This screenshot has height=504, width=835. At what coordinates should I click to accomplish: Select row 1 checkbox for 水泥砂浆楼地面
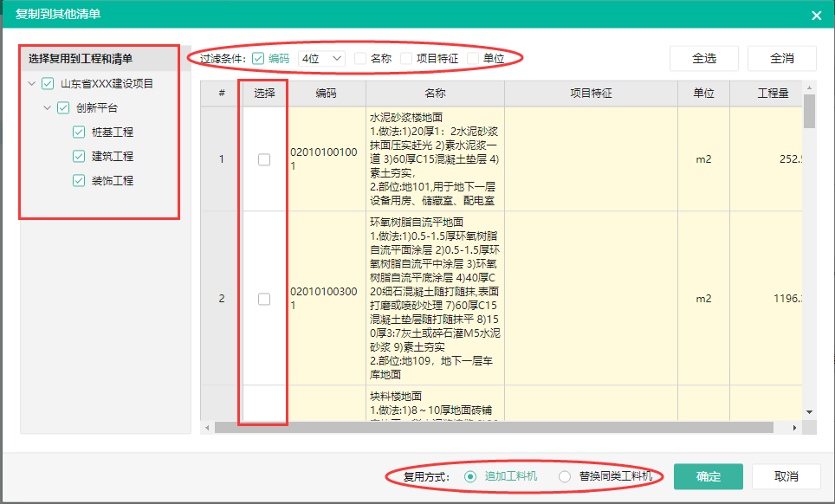click(264, 159)
